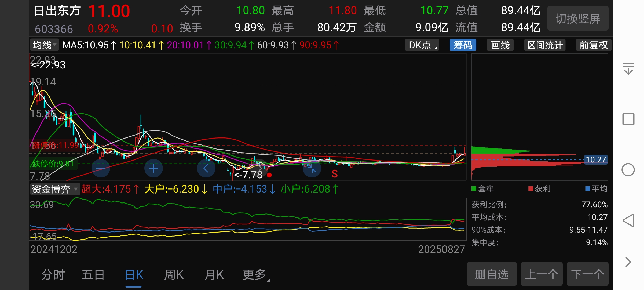Viewport: 644px width, 290px height.
Task: Tap the Android back triangle icon
Action: pyautogui.click(x=628, y=220)
